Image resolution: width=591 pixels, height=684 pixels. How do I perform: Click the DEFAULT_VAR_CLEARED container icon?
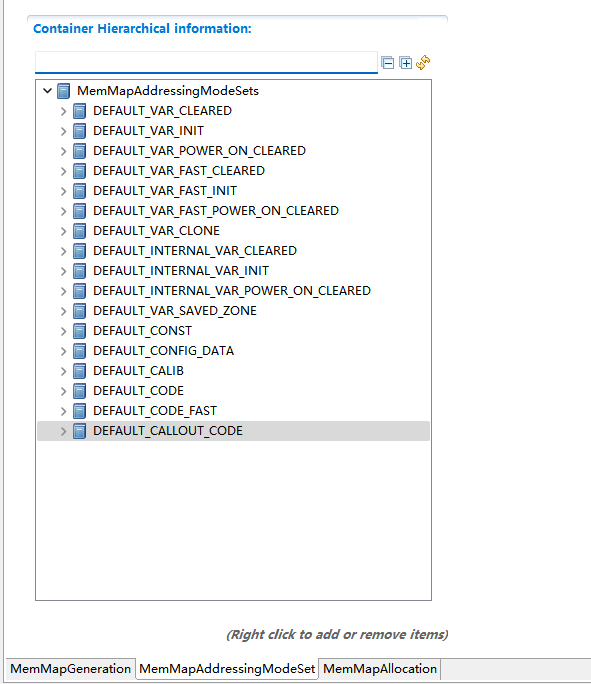pos(79,111)
